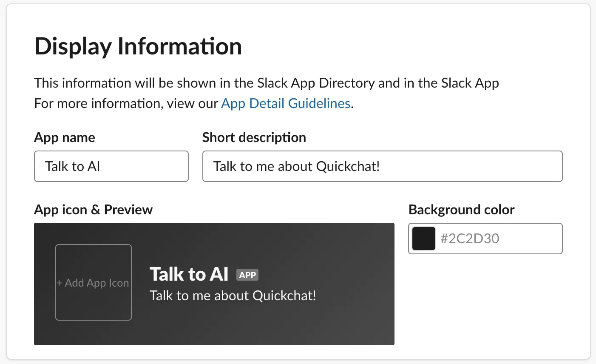The width and height of the screenshot is (596, 364).
Task: Open the App Detail Guidelines link
Action: (x=286, y=103)
